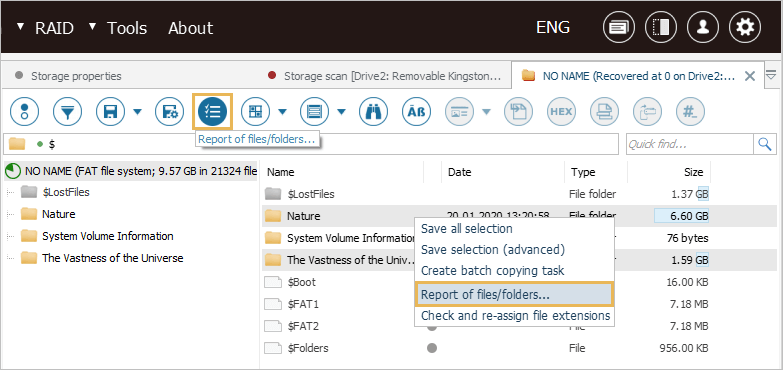Click the HEX viewer icon
Screen dimensions: 783x370
click(x=561, y=111)
